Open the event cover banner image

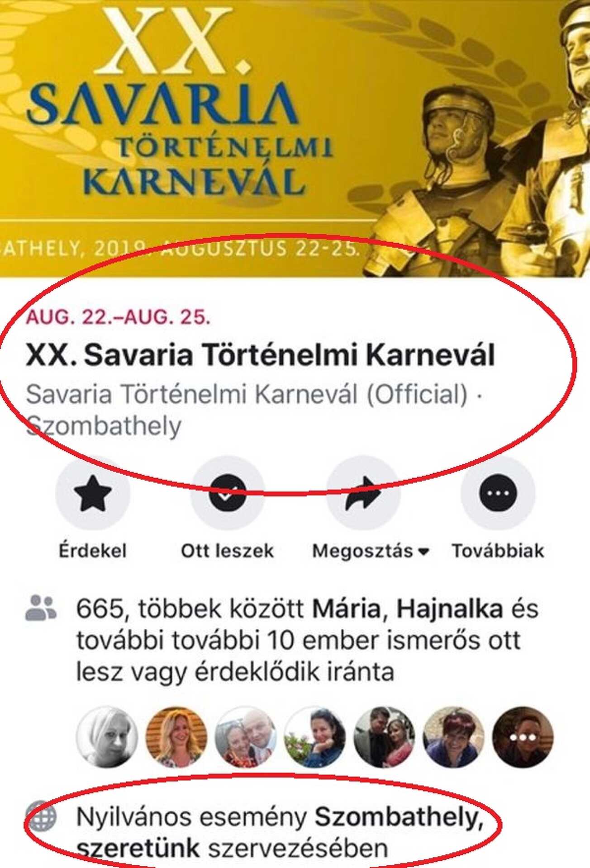click(x=295, y=138)
